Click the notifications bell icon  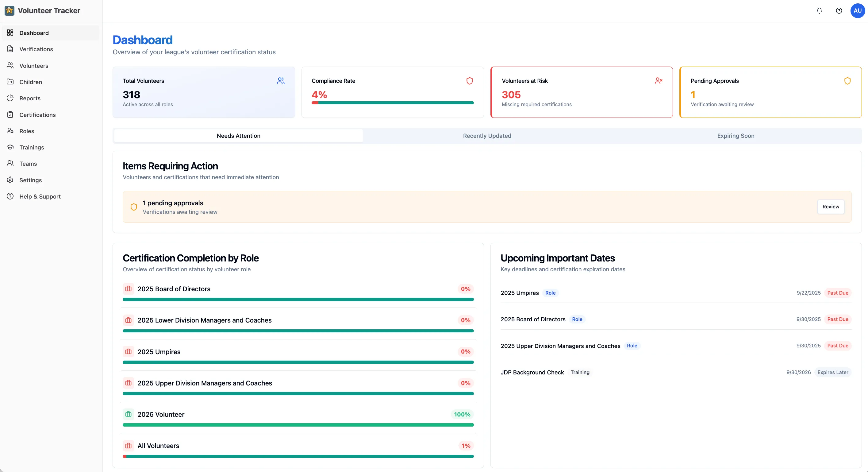coord(819,11)
